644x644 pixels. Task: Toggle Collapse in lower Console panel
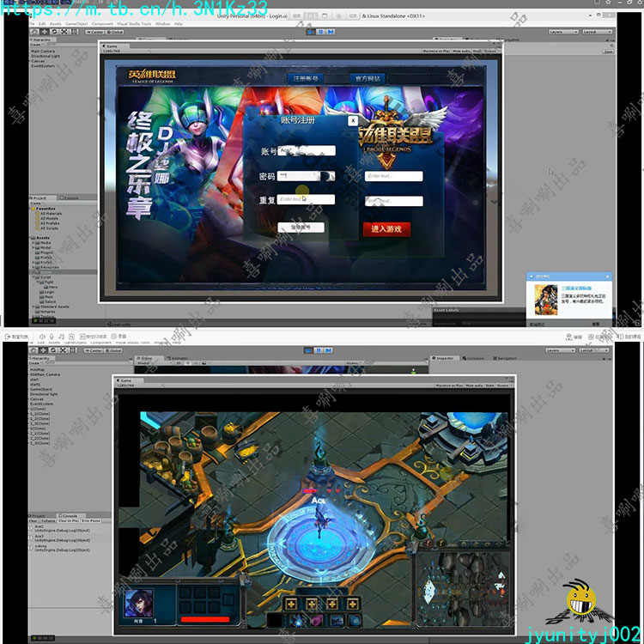click(48, 521)
